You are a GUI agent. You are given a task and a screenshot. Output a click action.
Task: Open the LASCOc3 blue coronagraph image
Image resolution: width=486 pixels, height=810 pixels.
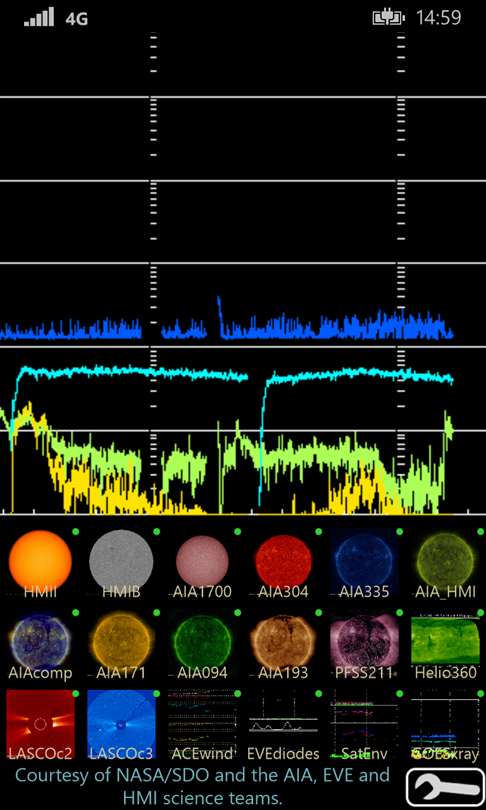coord(121,725)
